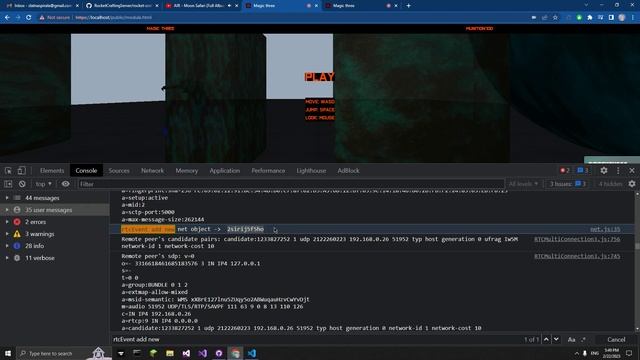Open the Chrome three-dot menu
640x360 pixels.
coord(633,18)
